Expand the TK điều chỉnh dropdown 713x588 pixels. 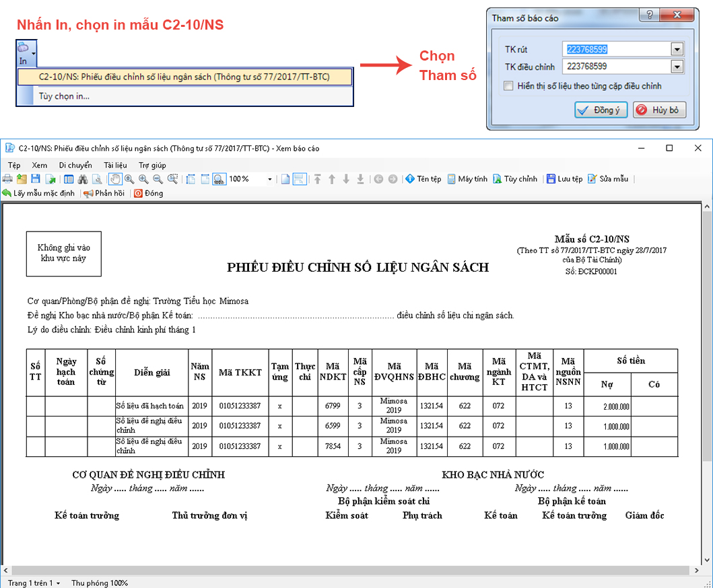click(677, 67)
